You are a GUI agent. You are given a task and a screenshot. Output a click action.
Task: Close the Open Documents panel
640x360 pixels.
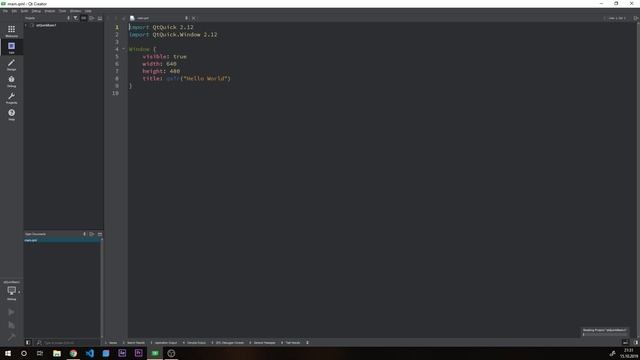coord(100,234)
